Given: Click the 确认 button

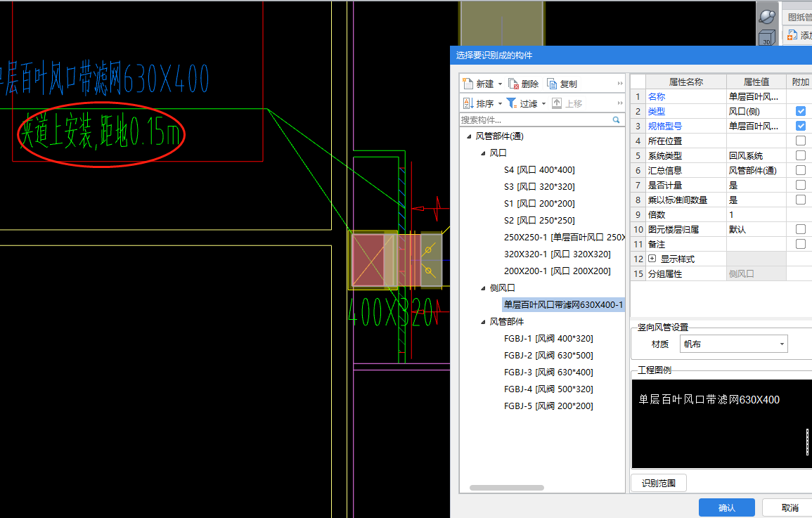Looking at the screenshot, I should tap(726, 507).
